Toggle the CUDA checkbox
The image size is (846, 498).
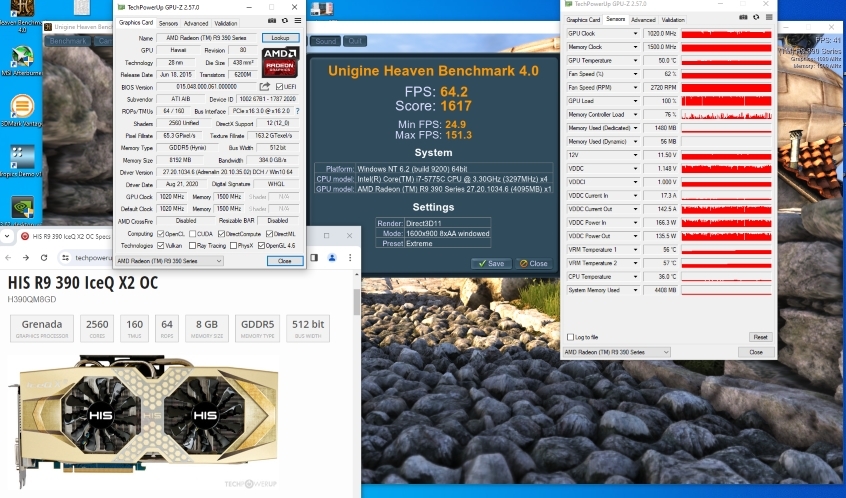(x=192, y=234)
